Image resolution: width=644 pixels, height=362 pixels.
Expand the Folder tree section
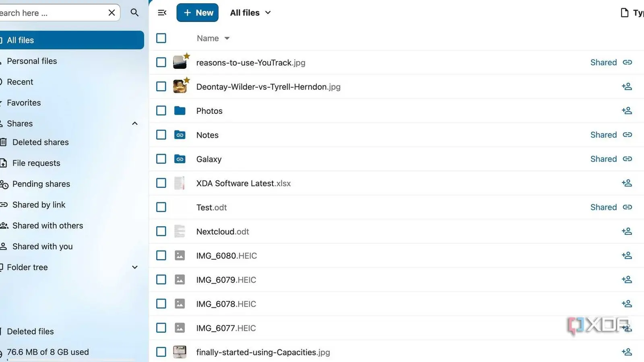pyautogui.click(x=135, y=267)
